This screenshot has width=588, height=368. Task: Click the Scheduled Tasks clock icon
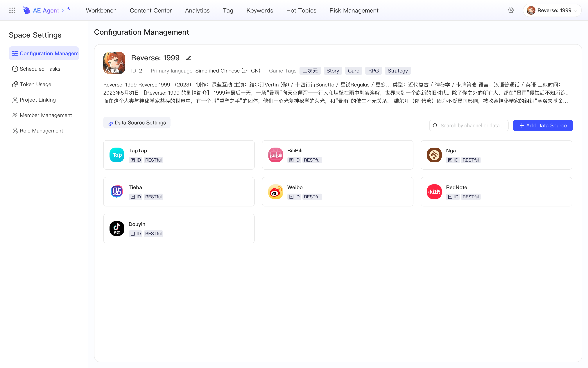(x=15, y=69)
